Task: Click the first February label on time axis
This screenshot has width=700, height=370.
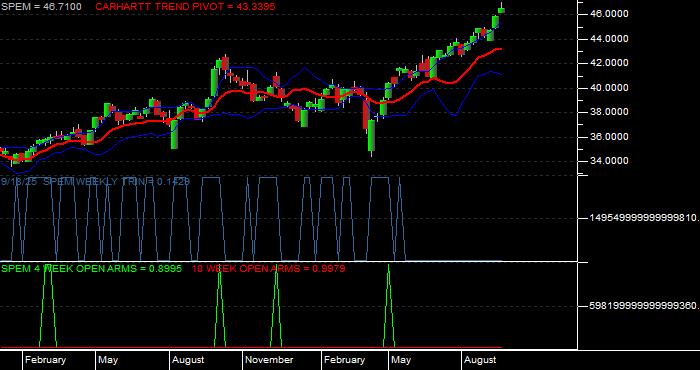Action: point(45,360)
